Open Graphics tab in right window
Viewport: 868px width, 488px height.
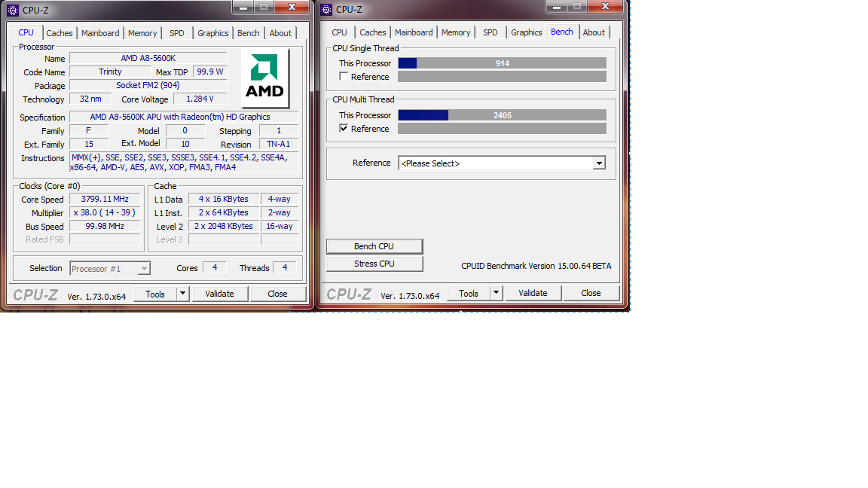click(527, 32)
